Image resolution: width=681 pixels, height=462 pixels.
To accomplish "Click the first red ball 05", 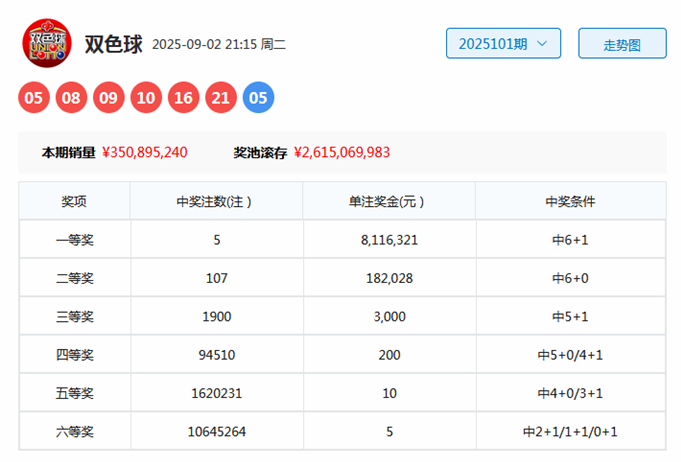I will pyautogui.click(x=34, y=97).
